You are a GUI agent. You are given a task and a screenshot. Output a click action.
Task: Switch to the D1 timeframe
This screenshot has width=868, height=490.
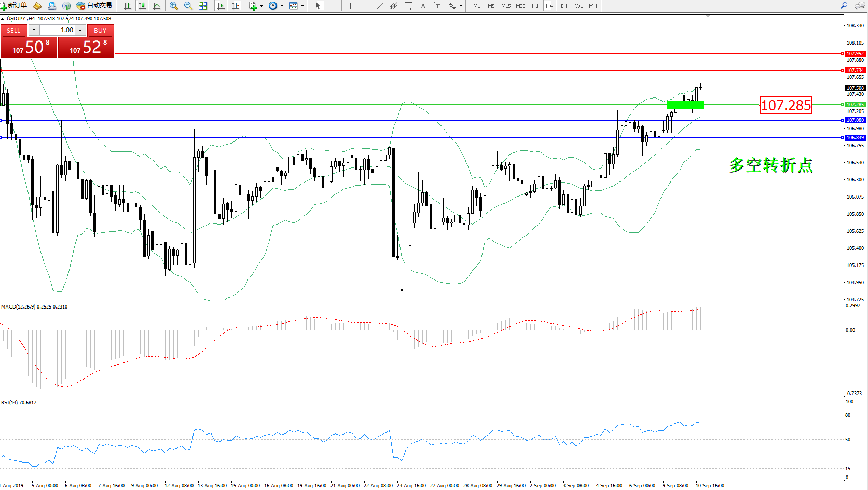pyautogui.click(x=564, y=6)
